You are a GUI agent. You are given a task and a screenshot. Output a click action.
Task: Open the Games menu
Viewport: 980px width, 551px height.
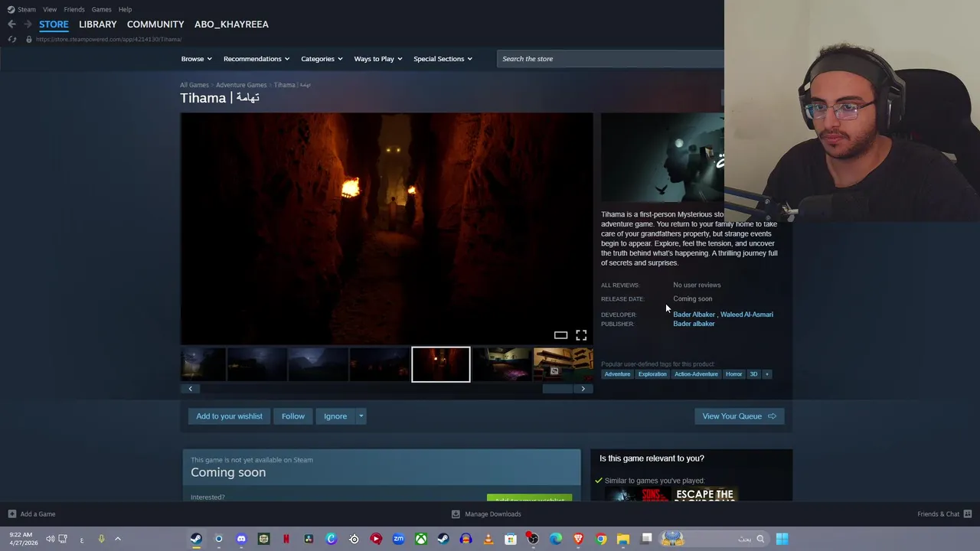tap(102, 9)
